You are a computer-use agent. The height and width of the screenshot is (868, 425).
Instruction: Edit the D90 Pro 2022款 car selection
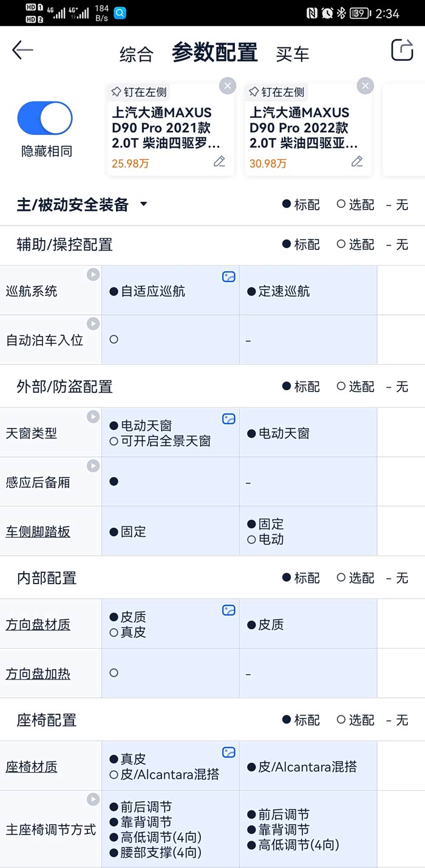point(357,162)
